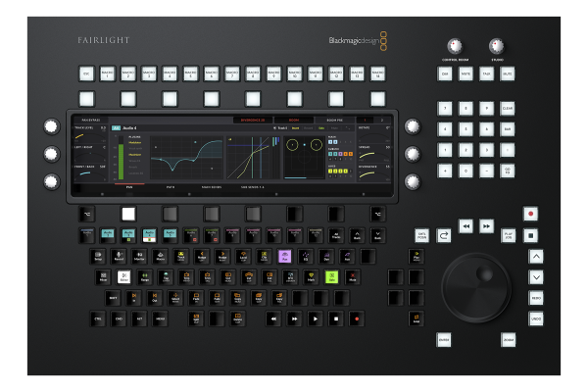Hit the Record key with microphone icon

(119, 256)
